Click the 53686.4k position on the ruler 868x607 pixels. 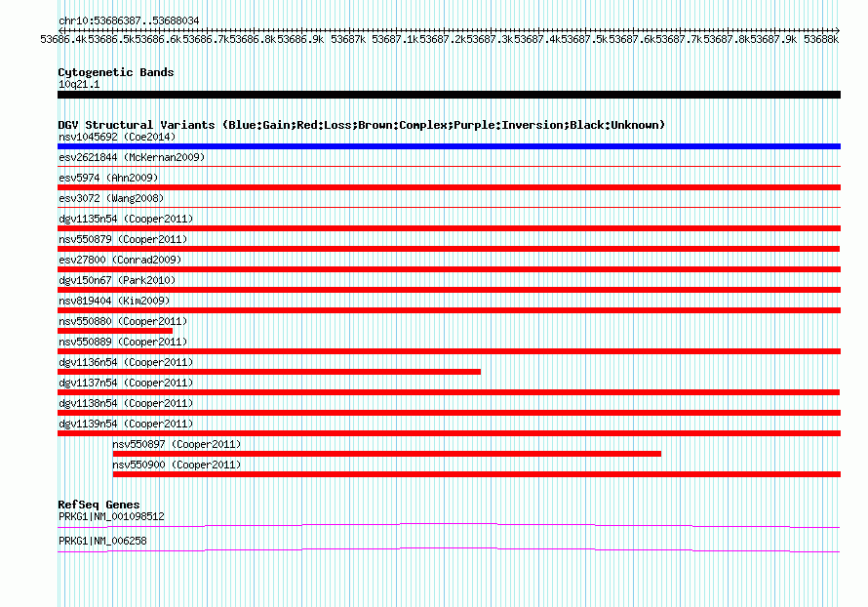coord(63,39)
